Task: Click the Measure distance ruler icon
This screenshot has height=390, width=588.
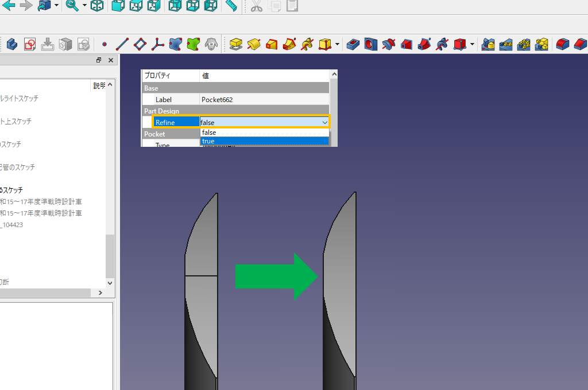Action: tap(231, 6)
